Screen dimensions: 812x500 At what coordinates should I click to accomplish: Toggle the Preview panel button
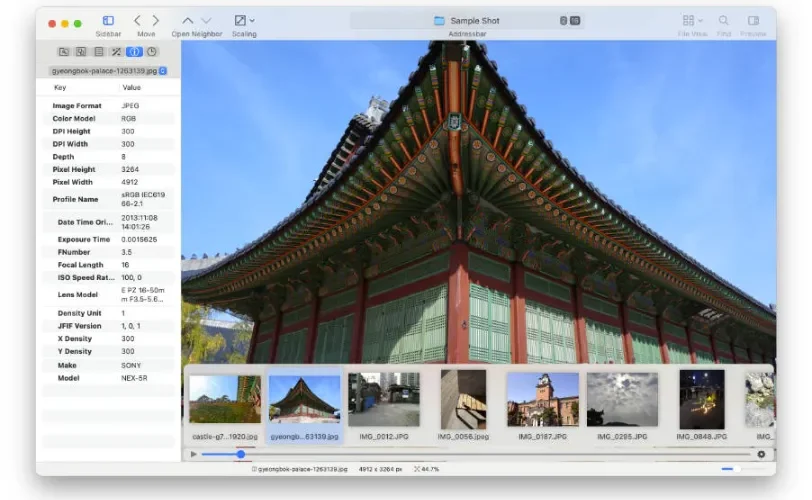click(753, 21)
